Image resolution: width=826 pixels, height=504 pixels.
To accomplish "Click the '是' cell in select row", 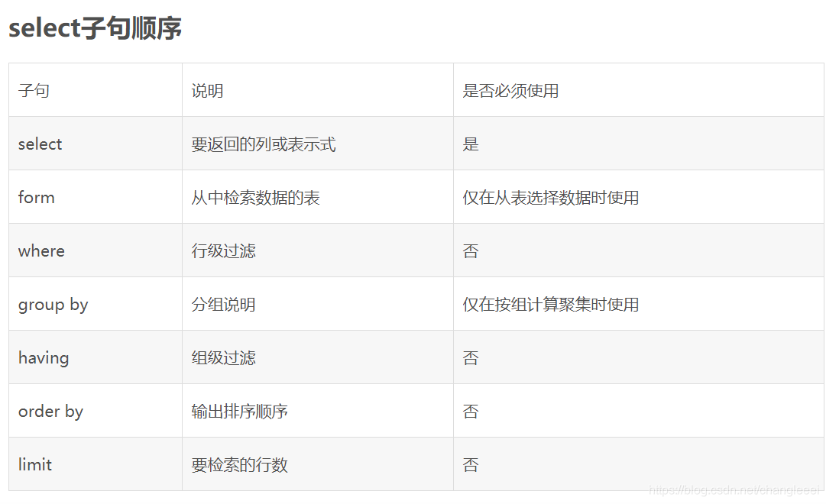I will (639, 144).
